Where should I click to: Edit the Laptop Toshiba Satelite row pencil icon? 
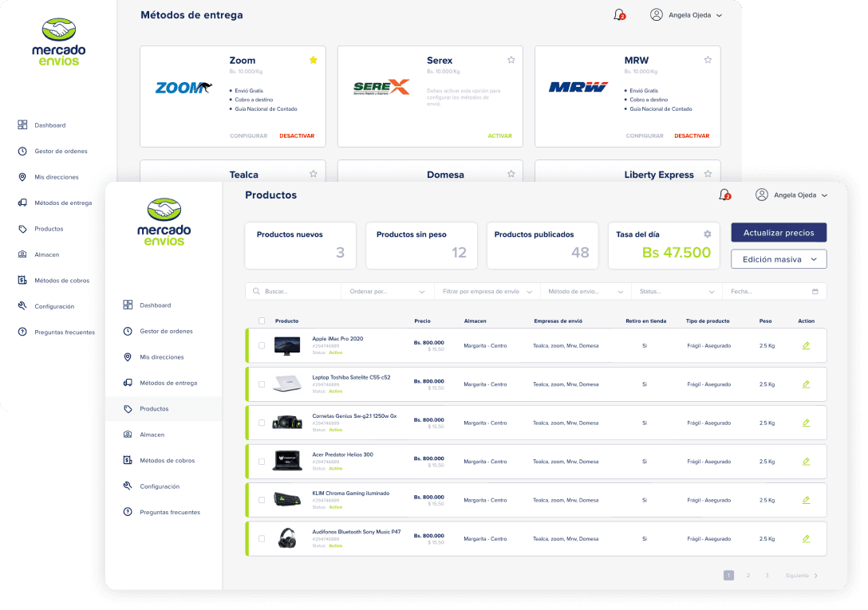[x=806, y=384]
